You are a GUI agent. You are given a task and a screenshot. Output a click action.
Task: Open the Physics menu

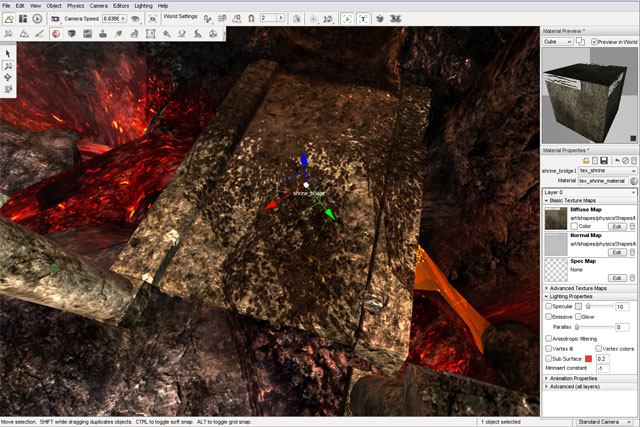[x=75, y=6]
